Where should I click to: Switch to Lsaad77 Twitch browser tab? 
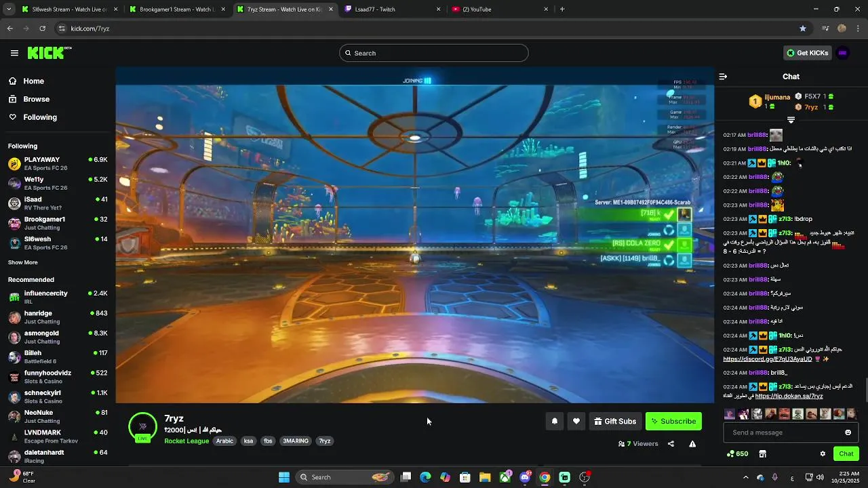[x=393, y=9]
